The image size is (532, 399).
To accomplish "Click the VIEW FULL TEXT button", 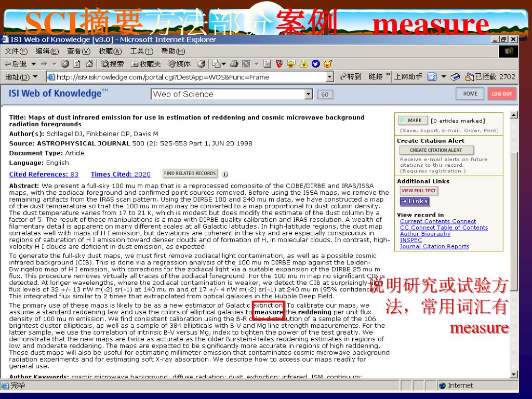I will pos(419,191).
